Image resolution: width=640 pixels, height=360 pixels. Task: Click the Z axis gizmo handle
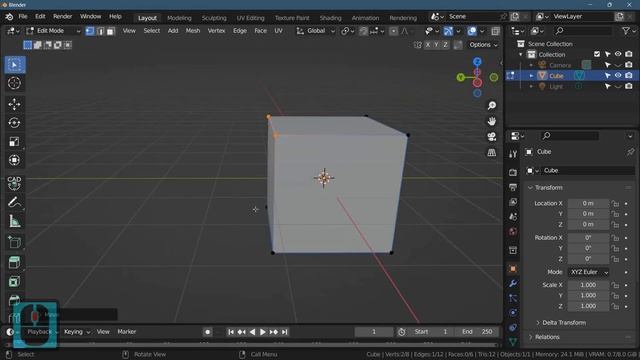pos(477,62)
